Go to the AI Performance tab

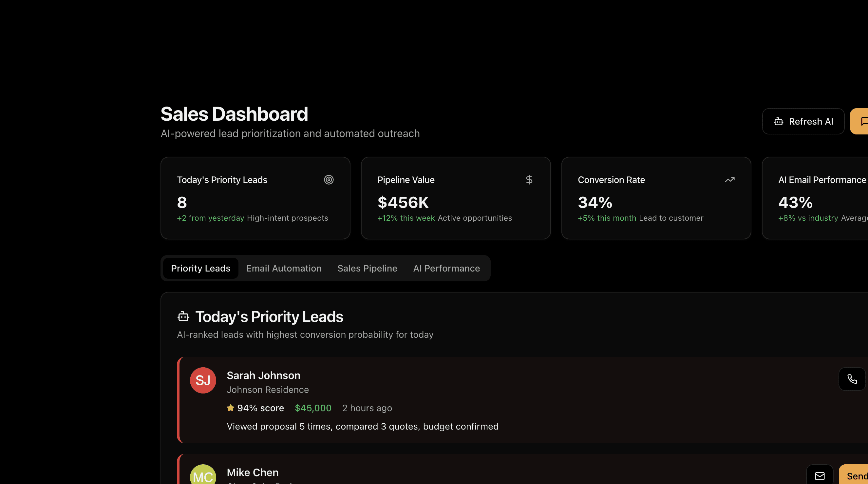(x=446, y=268)
